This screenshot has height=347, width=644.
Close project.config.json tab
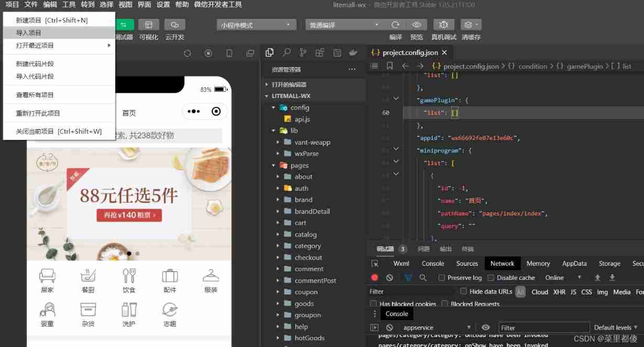coord(444,52)
